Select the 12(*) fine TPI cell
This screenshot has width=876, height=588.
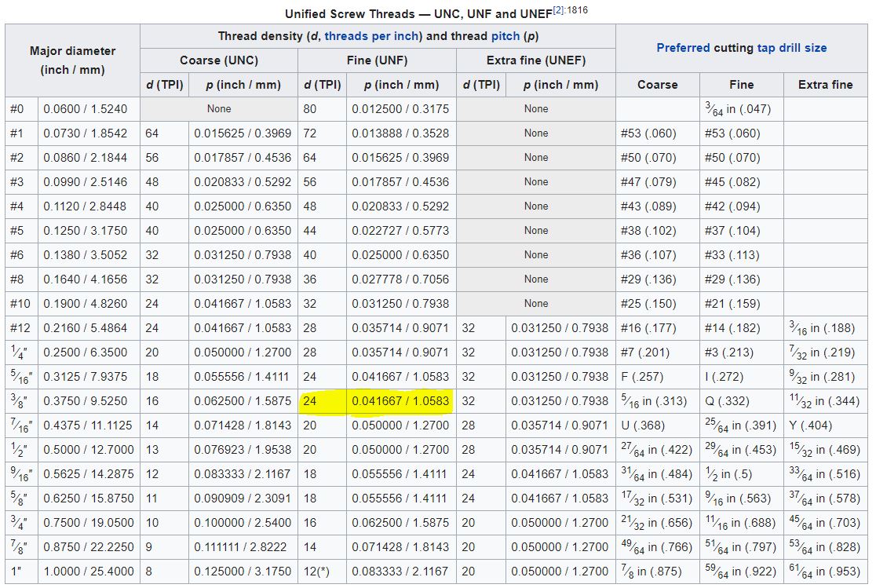[x=319, y=572]
